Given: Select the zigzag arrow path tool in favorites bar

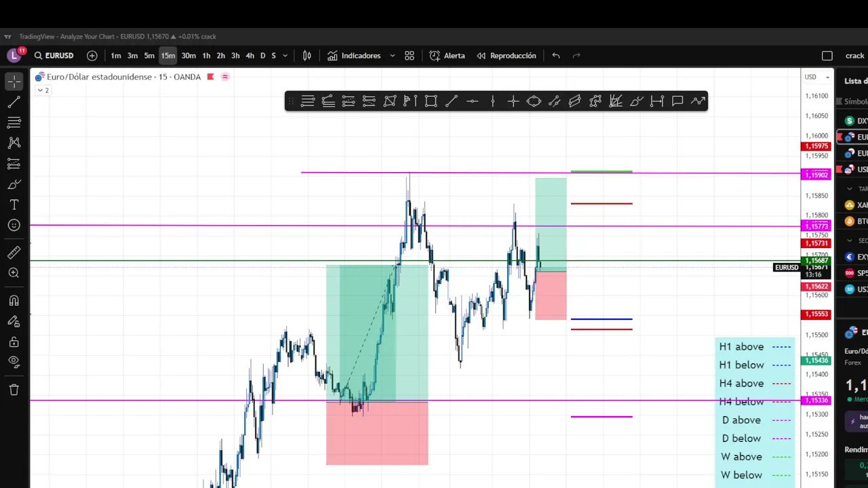Looking at the screenshot, I should tap(698, 101).
